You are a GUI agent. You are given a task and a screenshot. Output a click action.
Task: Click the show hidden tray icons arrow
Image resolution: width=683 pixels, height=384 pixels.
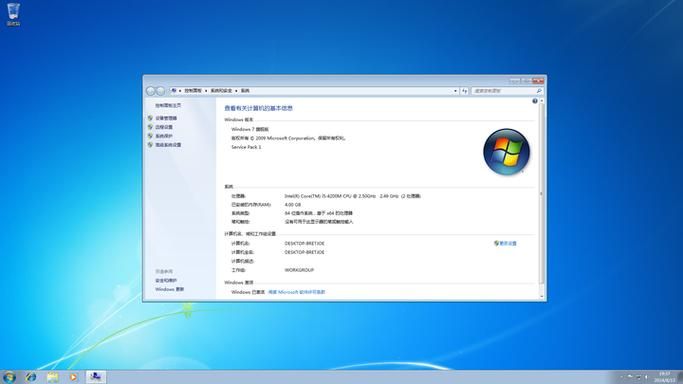622,377
